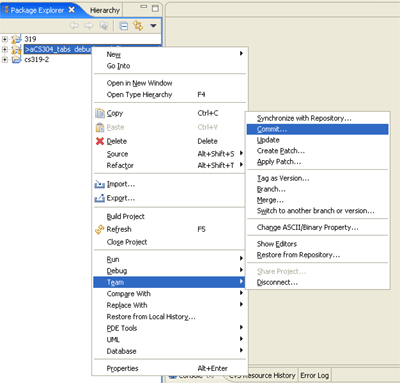
Task: Choose Change ASCII/Binary Property...
Action: 318,227
